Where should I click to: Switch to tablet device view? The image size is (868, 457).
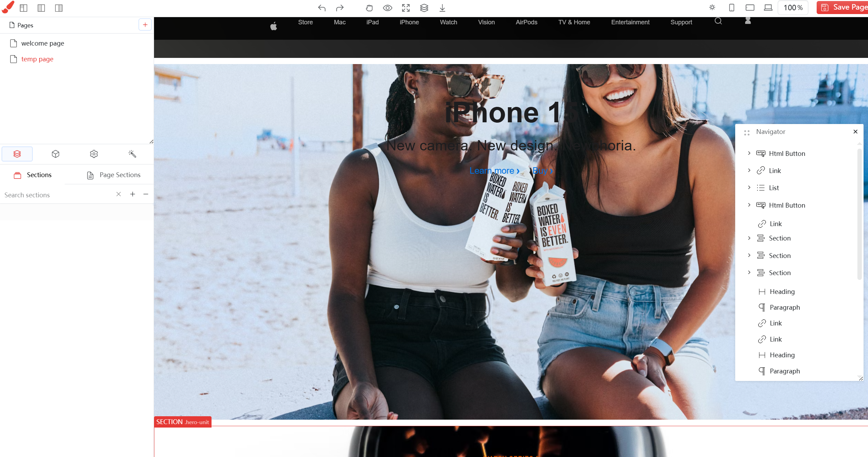click(x=750, y=8)
